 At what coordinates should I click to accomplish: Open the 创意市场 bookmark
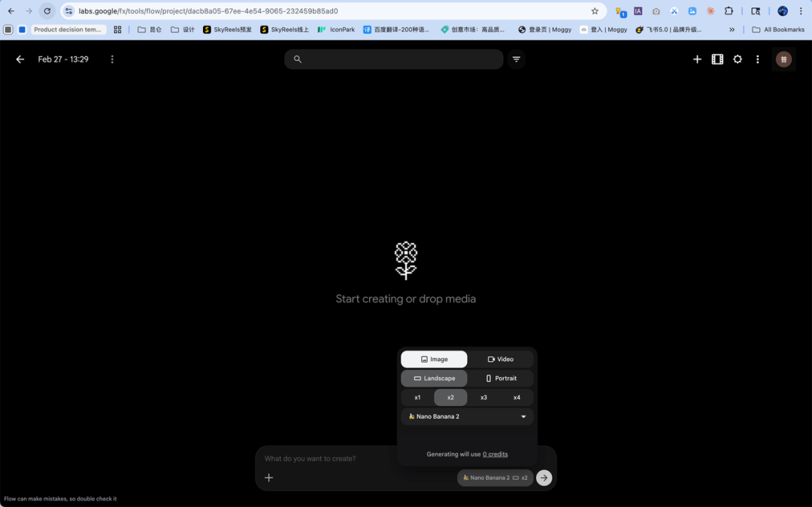(472, 29)
